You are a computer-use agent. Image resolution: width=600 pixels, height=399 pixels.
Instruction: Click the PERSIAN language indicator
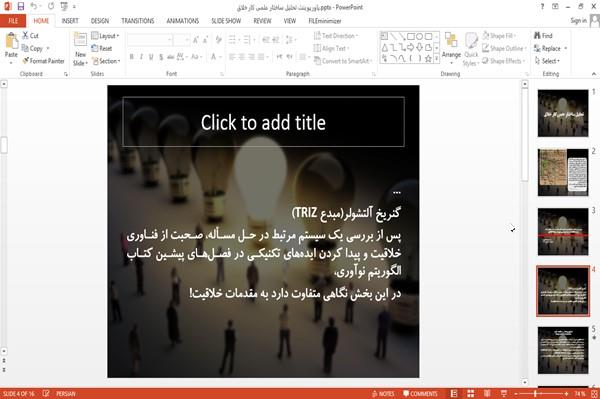[66, 394]
